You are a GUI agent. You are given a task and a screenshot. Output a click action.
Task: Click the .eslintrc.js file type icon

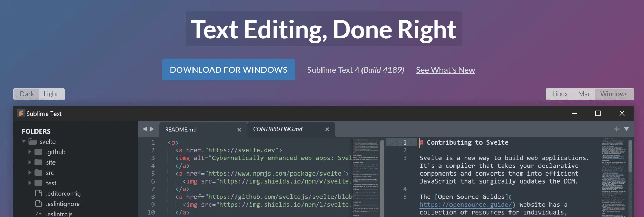click(x=39, y=214)
